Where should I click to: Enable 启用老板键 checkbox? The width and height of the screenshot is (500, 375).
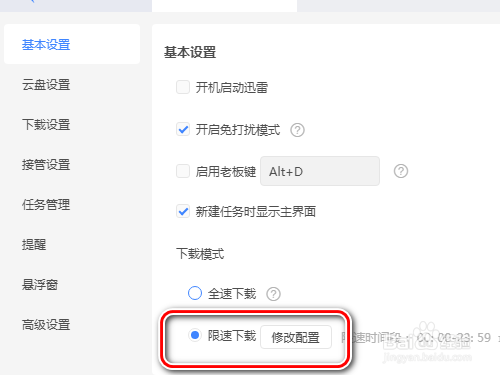[x=183, y=171]
